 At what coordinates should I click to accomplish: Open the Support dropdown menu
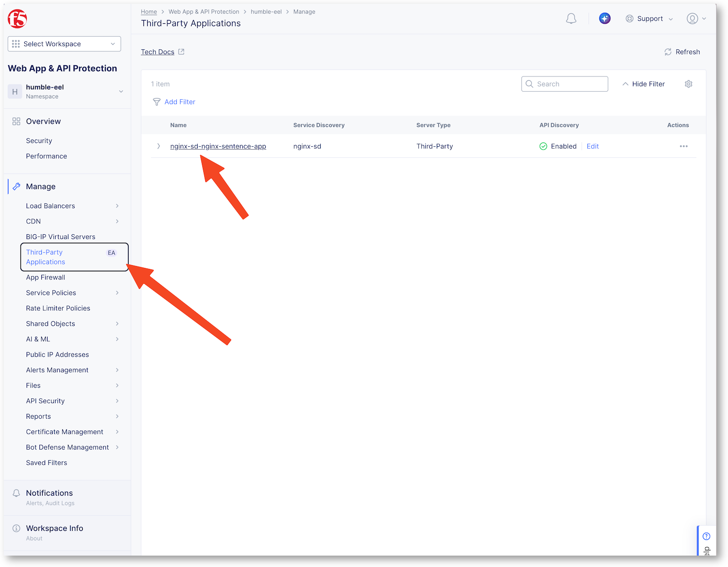pyautogui.click(x=650, y=19)
